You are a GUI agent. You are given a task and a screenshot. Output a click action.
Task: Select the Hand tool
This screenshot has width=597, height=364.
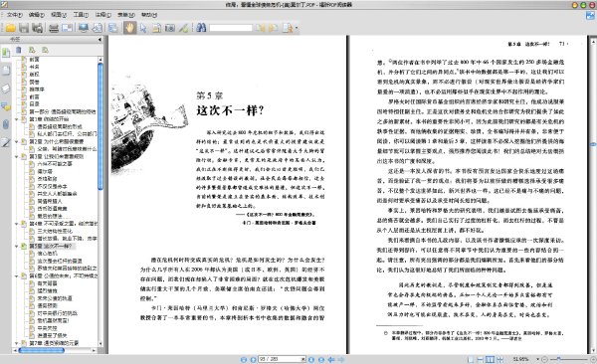pos(129,28)
